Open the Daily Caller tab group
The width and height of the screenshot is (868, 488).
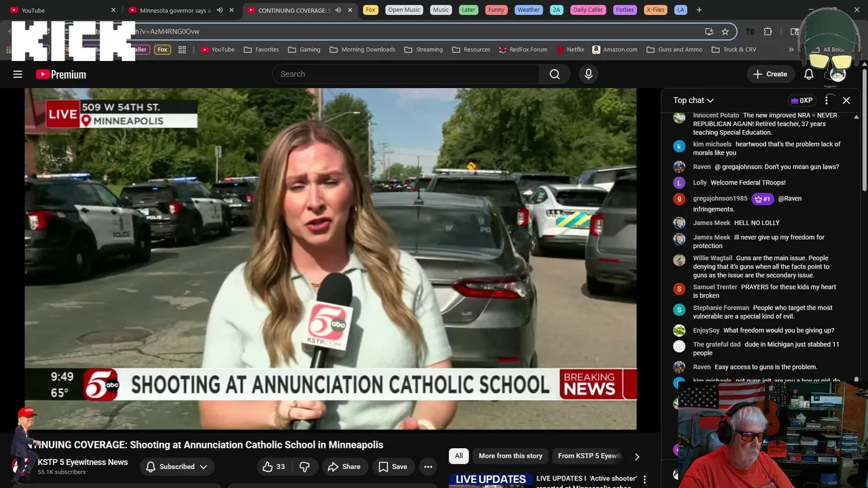(588, 10)
